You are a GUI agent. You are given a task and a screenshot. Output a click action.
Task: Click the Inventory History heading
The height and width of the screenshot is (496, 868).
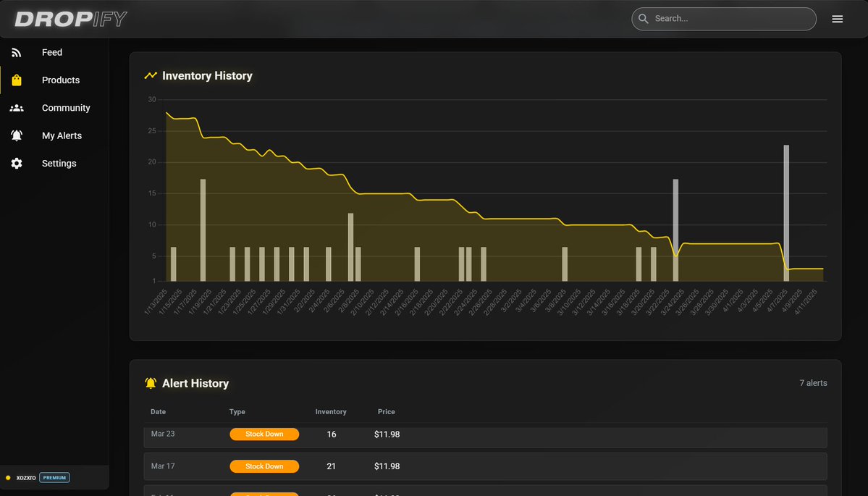(x=207, y=76)
